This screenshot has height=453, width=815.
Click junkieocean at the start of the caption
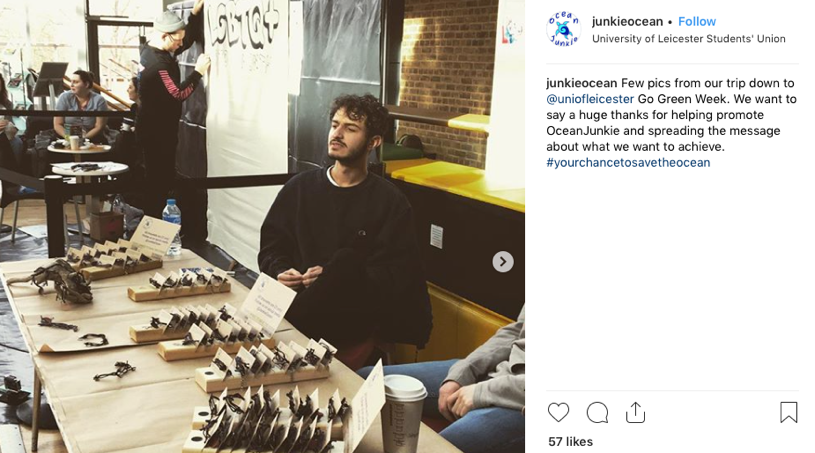[x=582, y=83]
